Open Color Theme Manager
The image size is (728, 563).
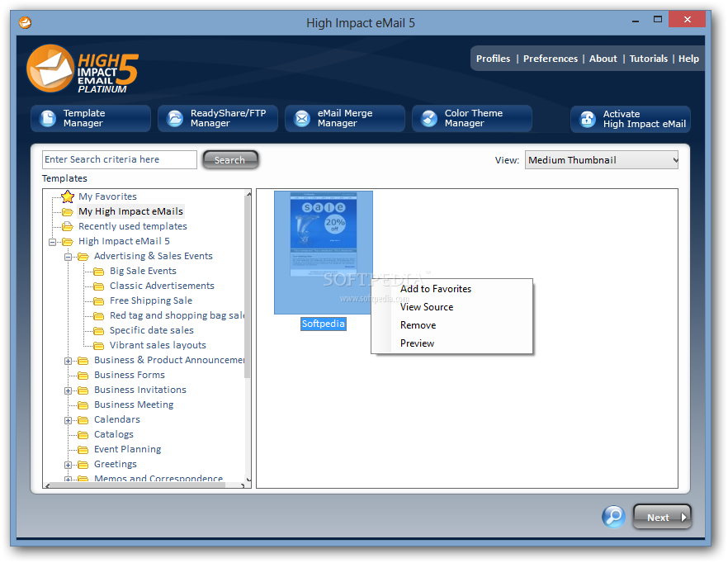[472, 118]
